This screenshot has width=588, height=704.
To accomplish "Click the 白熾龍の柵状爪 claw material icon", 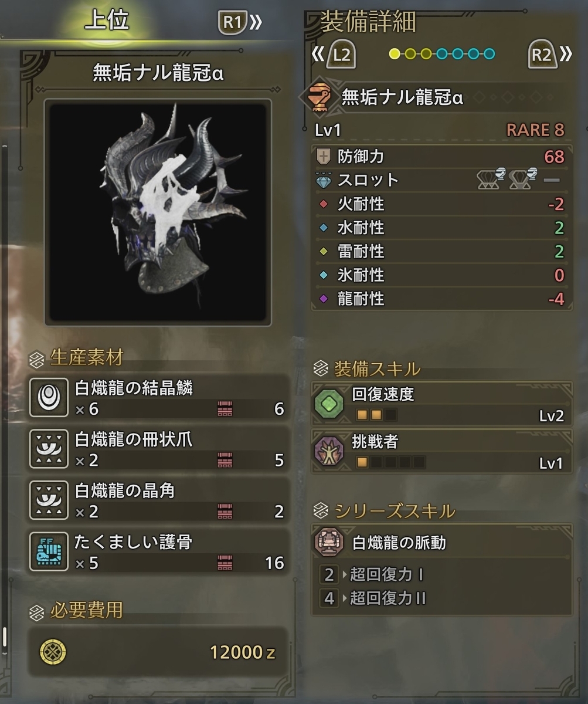I will [x=45, y=449].
